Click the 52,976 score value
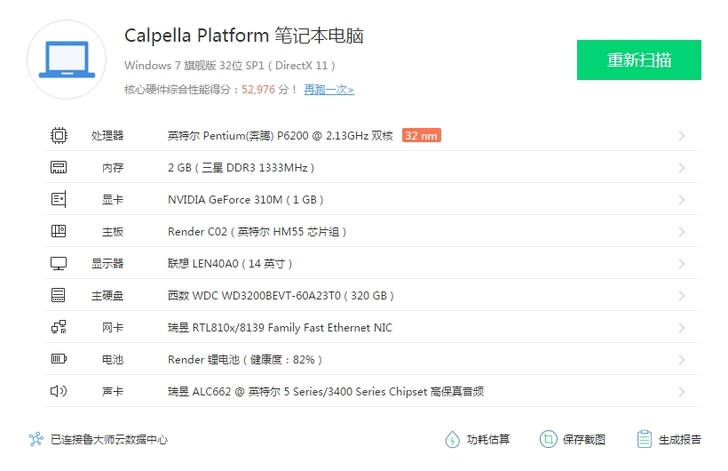This screenshot has height=471, width=728. [x=258, y=89]
